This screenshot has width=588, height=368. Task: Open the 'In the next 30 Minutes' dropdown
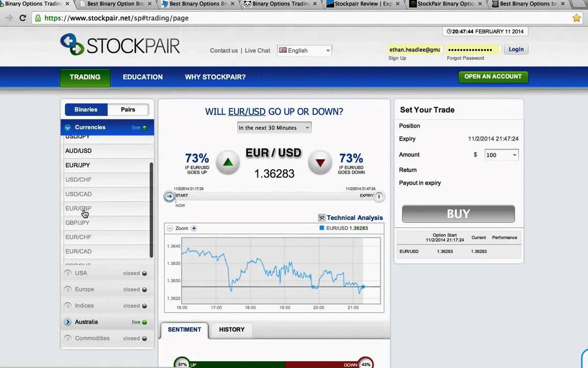point(274,128)
